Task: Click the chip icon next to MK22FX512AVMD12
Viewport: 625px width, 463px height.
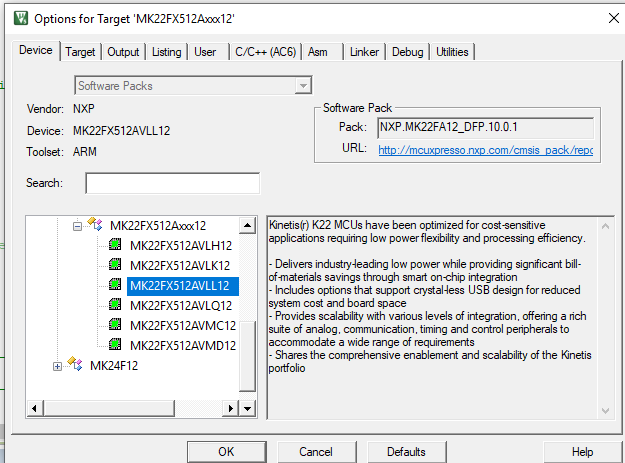Action: [115, 344]
